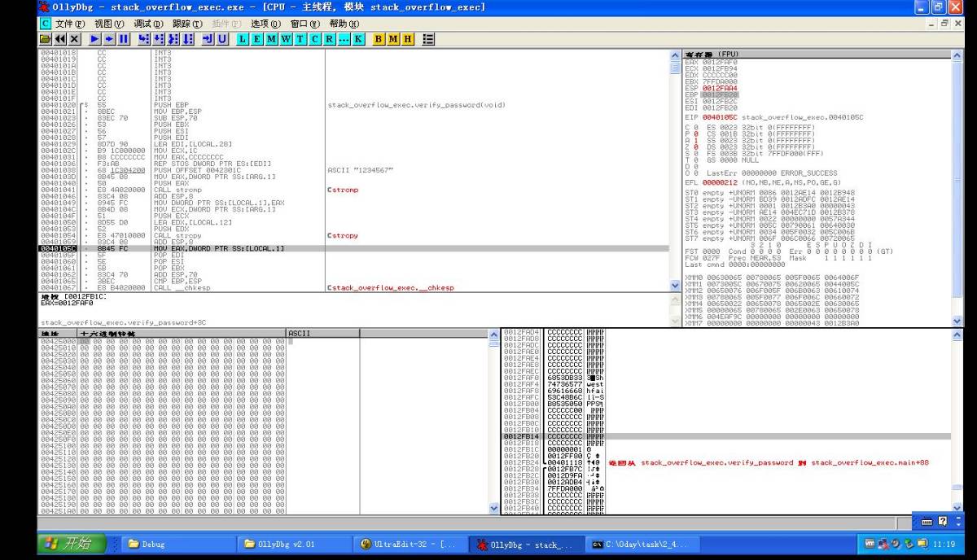977x560 pixels.
Task: Click the Close program X toolbar icon
Action: tap(74, 39)
